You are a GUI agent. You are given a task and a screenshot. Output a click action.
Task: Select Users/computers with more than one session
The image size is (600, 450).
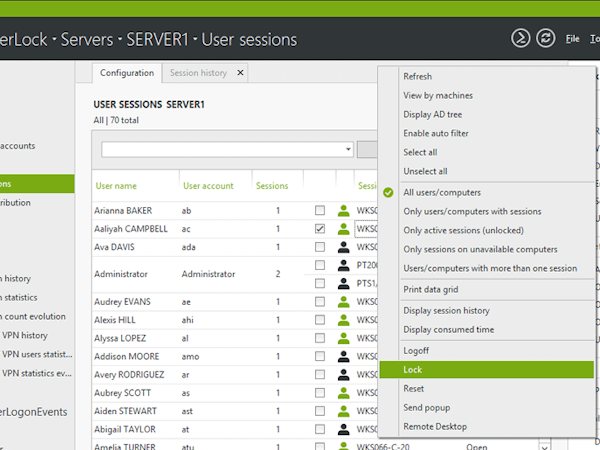(490, 268)
